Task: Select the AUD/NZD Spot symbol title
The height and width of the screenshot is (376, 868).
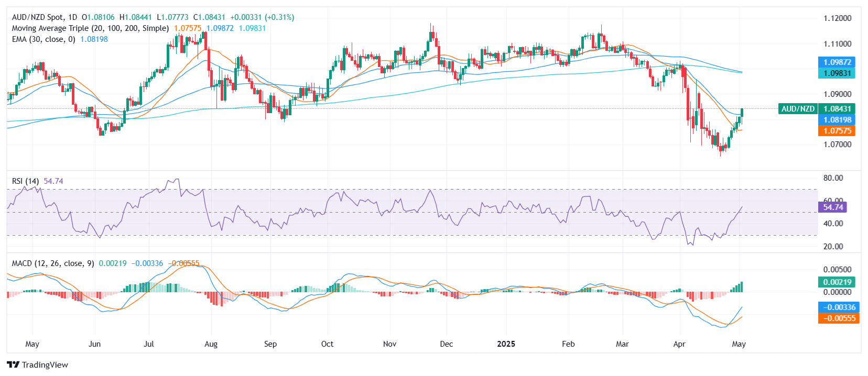Action: pos(45,17)
